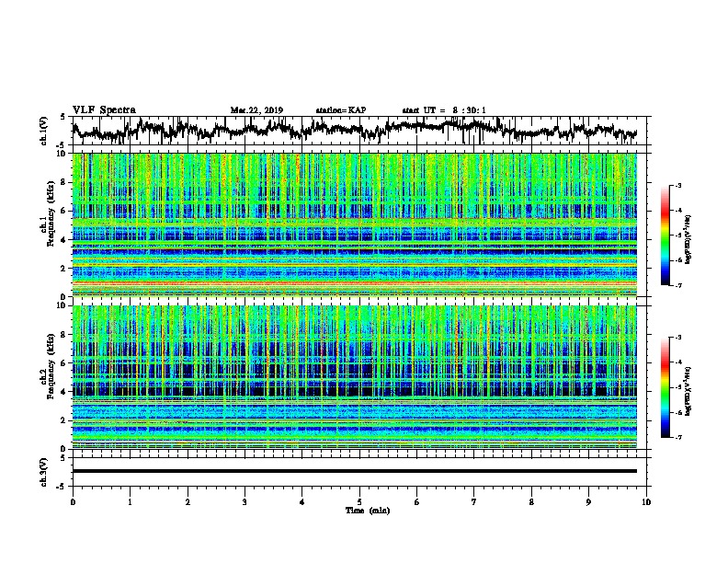Click the ch.2 spectrogram panel
Viewport: 728px width, 563px height.
point(355,377)
